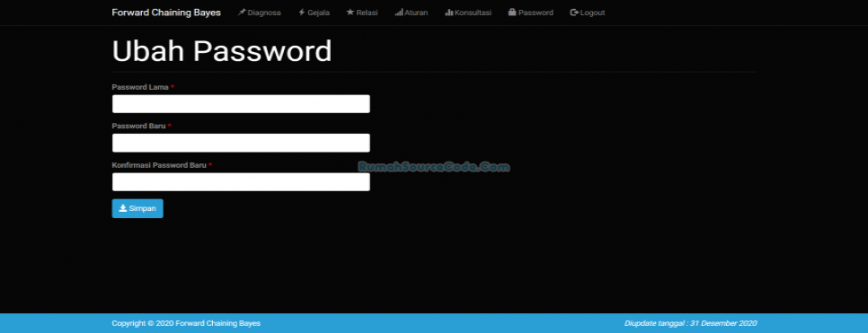Open the Relasi menu item
Screen dimensions: 868x333
tap(362, 13)
